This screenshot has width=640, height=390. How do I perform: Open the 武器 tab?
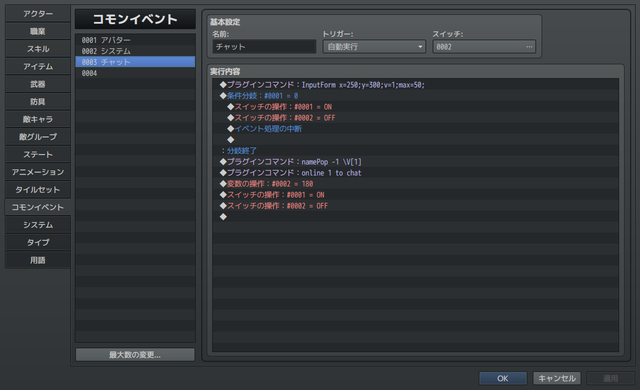[38, 84]
